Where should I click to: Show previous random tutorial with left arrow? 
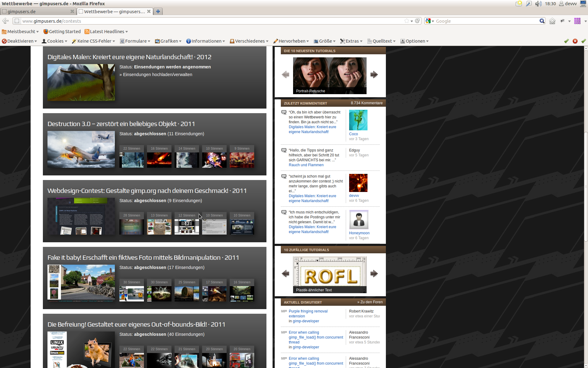point(285,274)
